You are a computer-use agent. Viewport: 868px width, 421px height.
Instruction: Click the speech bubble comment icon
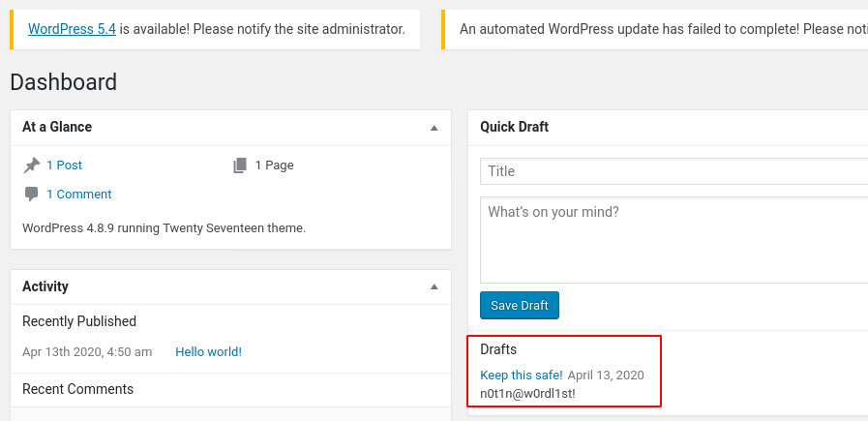tap(32, 195)
